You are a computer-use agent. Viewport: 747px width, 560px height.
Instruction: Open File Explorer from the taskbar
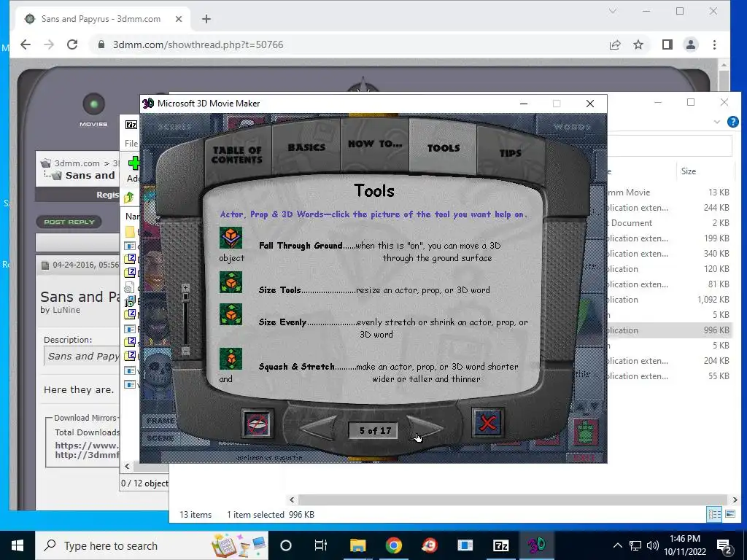pos(357,545)
